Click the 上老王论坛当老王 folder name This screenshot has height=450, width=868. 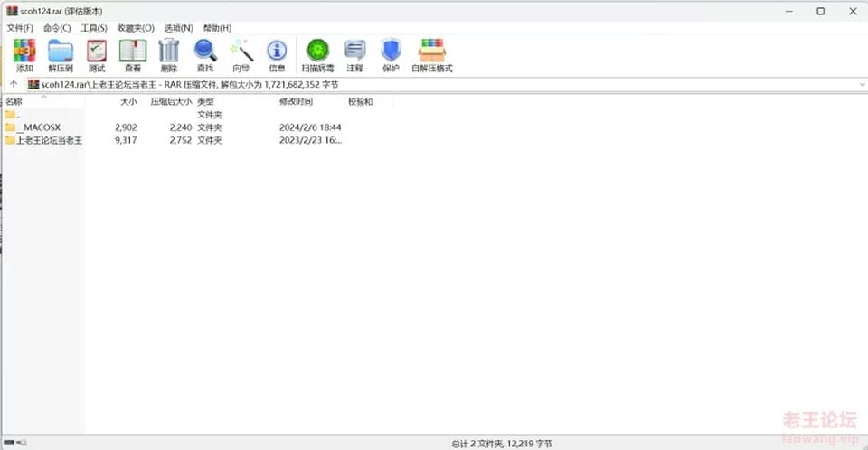click(x=49, y=140)
